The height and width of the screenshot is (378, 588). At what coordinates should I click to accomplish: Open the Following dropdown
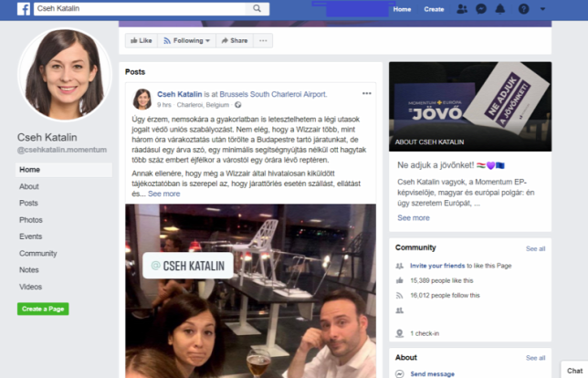187,40
